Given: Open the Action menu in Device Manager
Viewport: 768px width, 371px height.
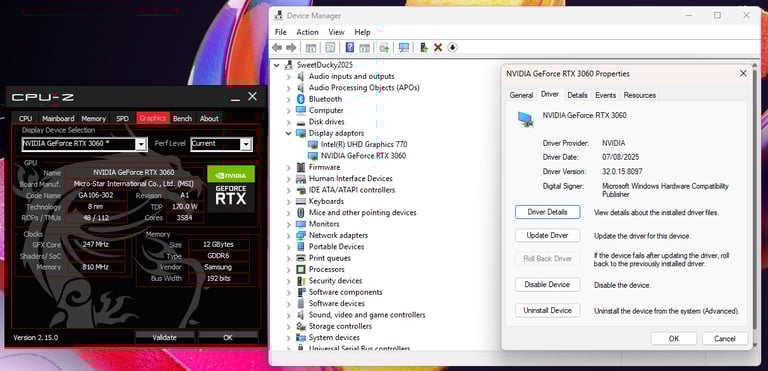Looking at the screenshot, I should pyautogui.click(x=307, y=32).
